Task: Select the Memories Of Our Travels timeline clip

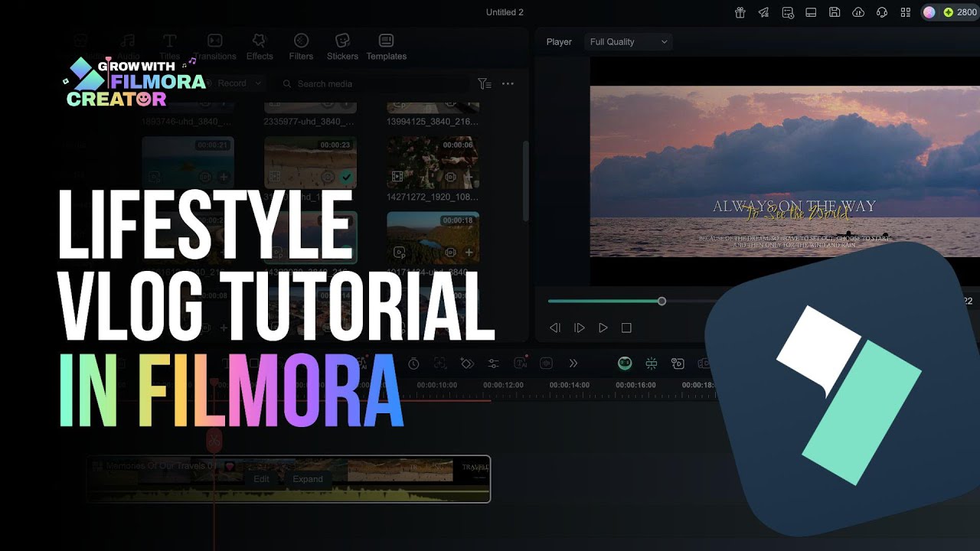Action: 289,479
